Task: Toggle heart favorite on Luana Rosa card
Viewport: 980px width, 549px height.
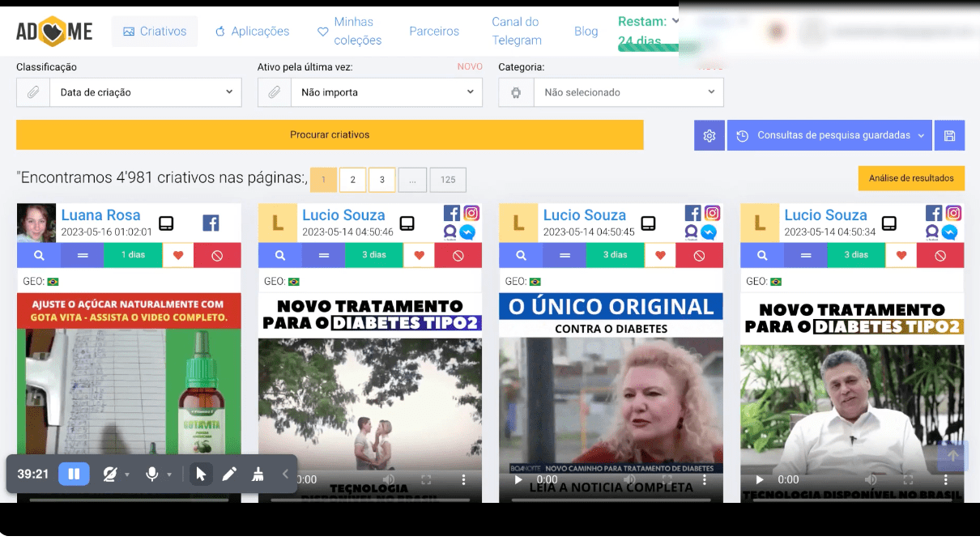Action: tap(178, 255)
